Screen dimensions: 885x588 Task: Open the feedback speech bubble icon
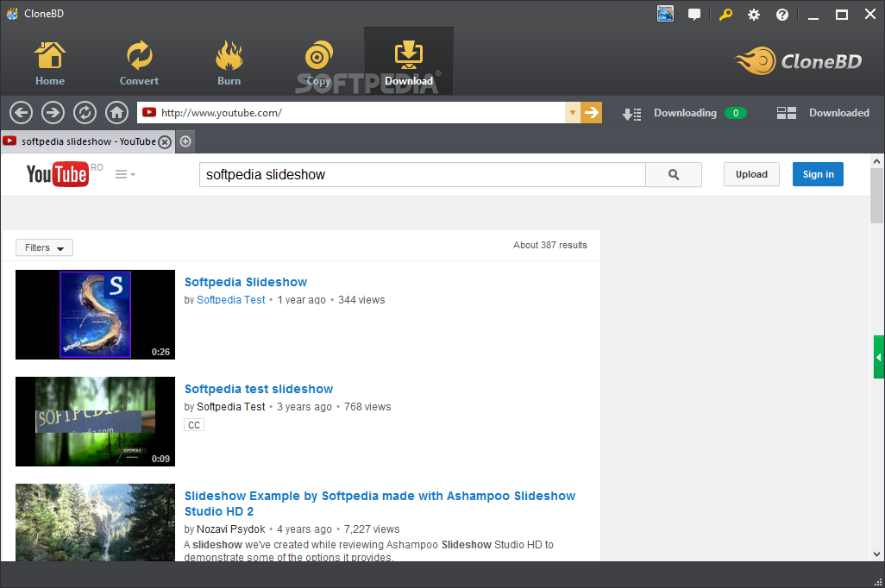pos(694,15)
